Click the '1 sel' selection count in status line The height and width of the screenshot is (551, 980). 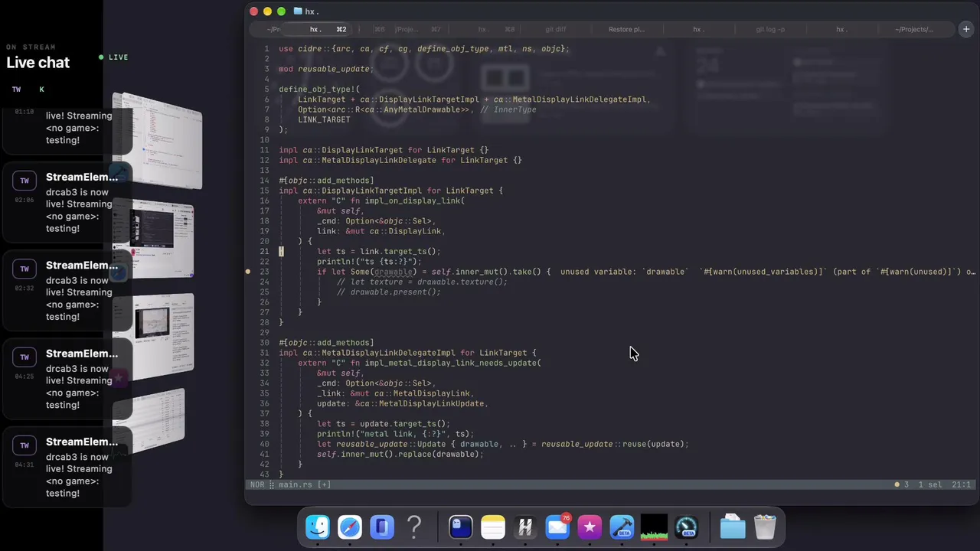pos(930,484)
